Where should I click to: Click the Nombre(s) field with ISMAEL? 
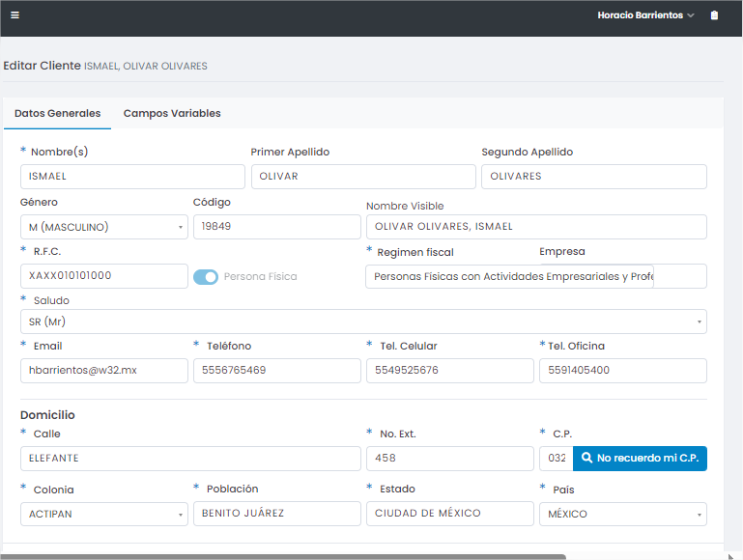tap(132, 177)
